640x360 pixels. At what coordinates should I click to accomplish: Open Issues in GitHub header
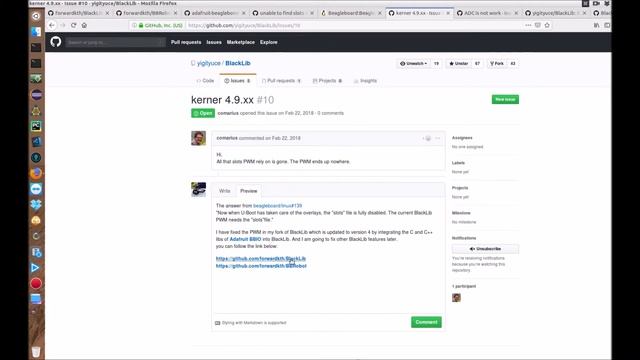coord(214,42)
